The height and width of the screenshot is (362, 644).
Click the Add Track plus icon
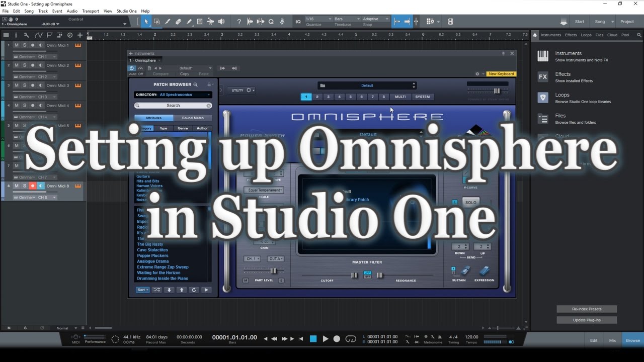coord(80,35)
